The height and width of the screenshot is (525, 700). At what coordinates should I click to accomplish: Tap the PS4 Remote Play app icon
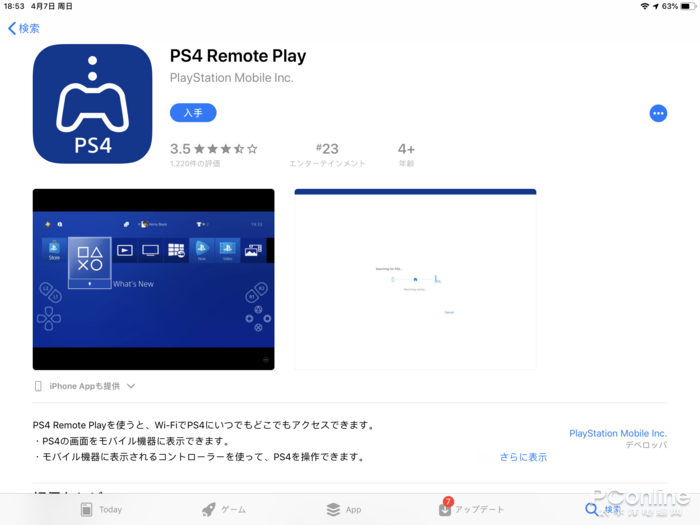92,104
